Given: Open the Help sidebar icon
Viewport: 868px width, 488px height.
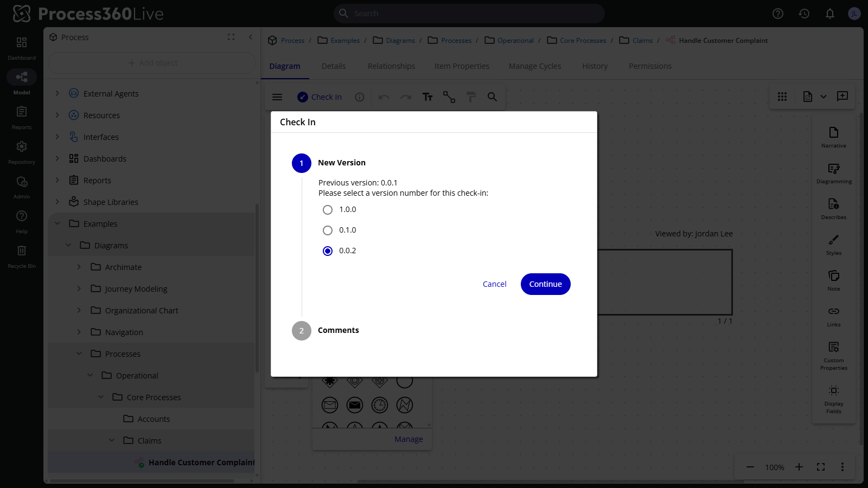Looking at the screenshot, I should 22,221.
